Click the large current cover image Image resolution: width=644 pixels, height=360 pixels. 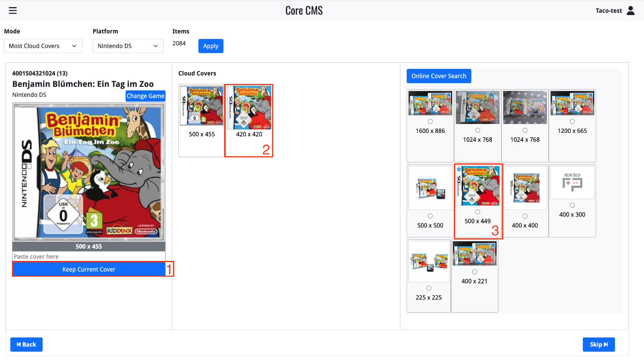89,172
